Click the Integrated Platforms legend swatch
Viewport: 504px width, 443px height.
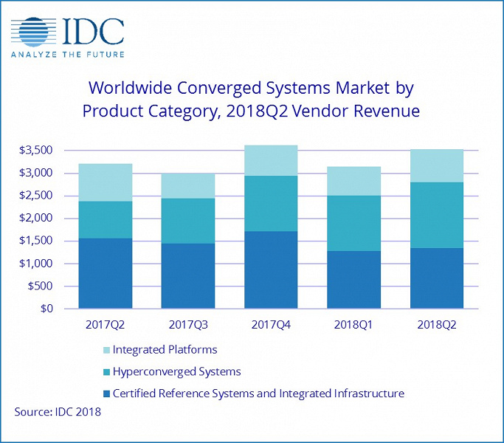coord(107,350)
